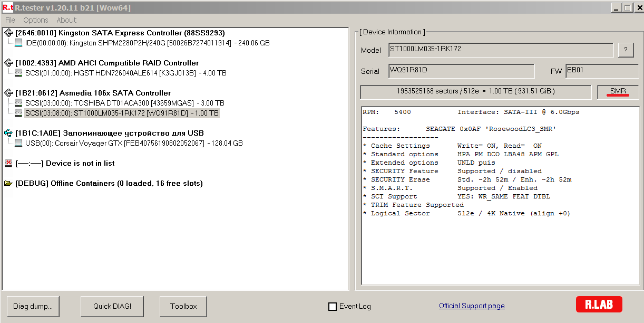644x323 pixels.
Task: Open the About menu
Action: (x=66, y=20)
